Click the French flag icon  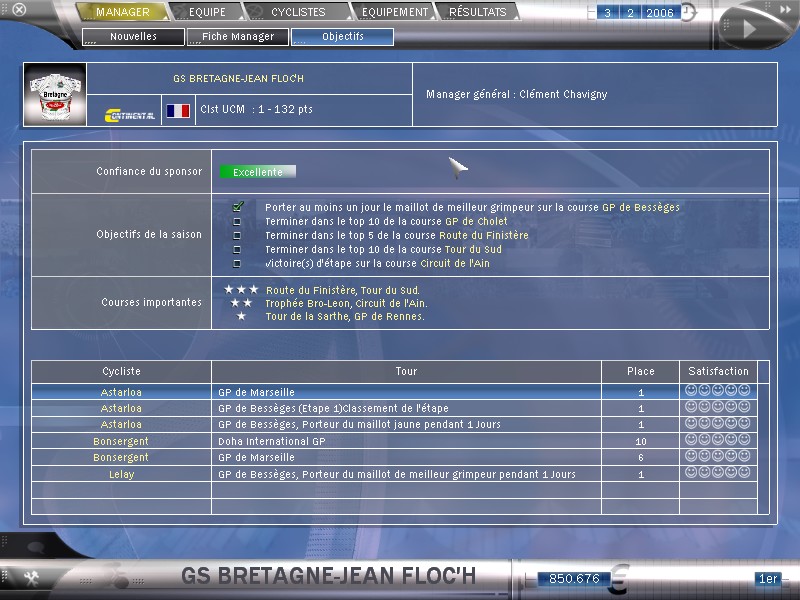178,111
